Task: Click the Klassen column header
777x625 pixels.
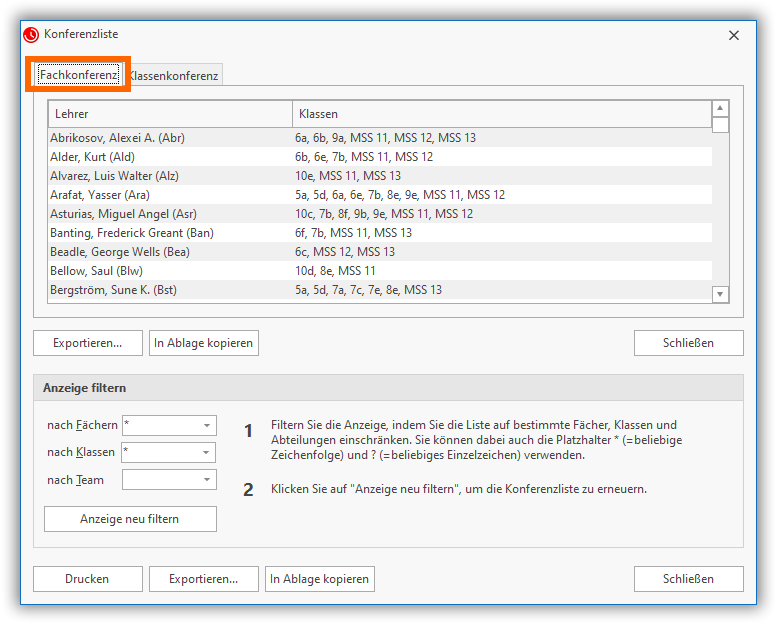Action: point(500,114)
